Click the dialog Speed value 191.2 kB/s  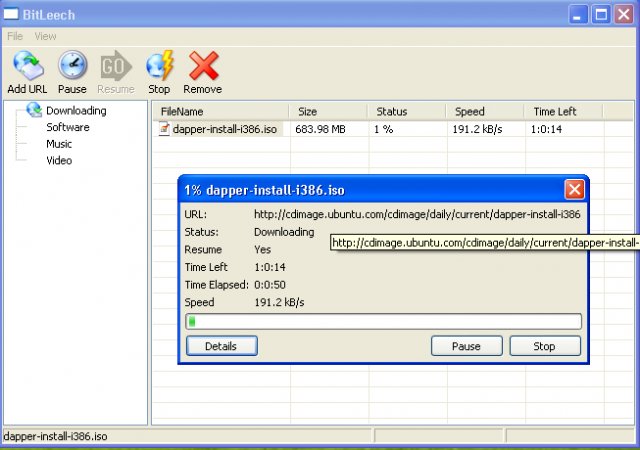279,302
